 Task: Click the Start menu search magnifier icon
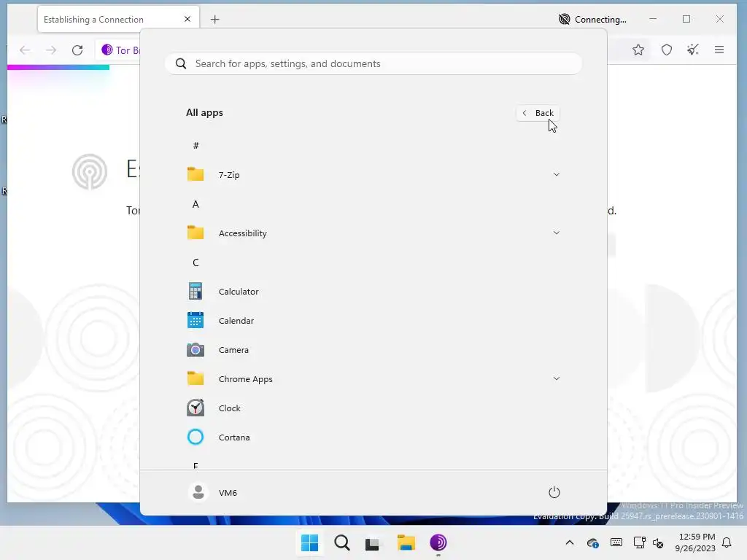181,64
